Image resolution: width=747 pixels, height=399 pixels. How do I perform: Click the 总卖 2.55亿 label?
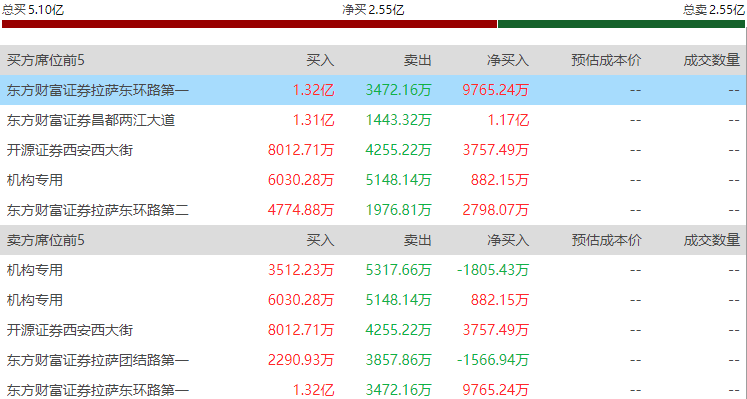click(714, 10)
